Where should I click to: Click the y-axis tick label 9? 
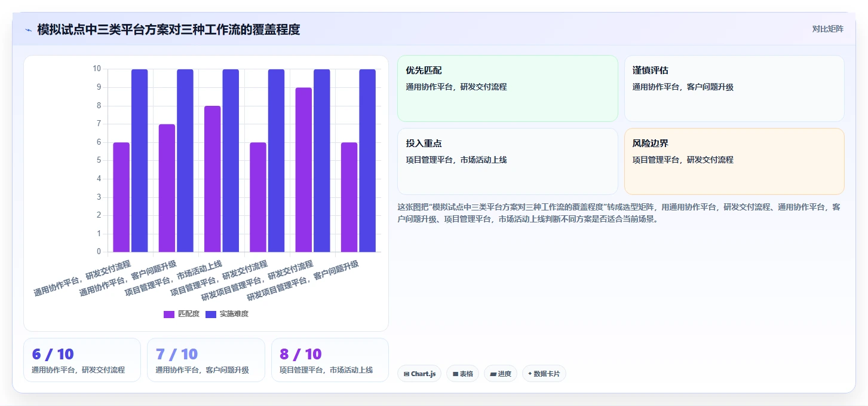coord(99,87)
